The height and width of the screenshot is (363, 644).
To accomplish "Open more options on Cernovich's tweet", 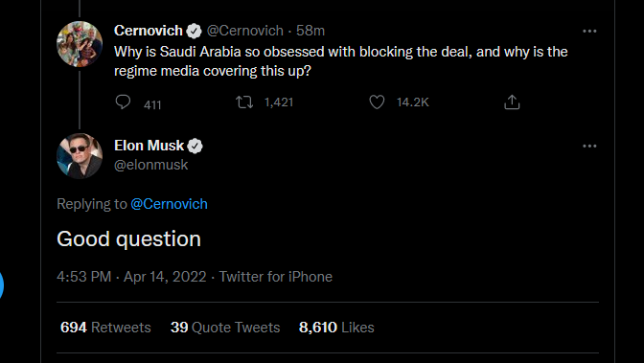I will [589, 32].
